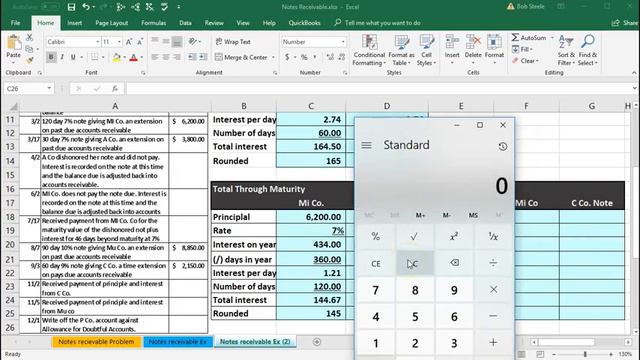This screenshot has height=360, width=640.
Task: Select column header C
Action: (311, 106)
